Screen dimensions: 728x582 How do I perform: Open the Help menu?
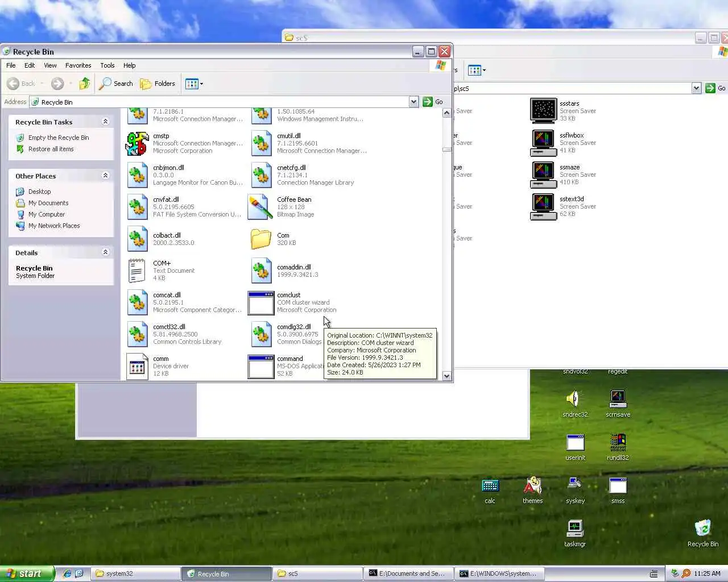130,65
